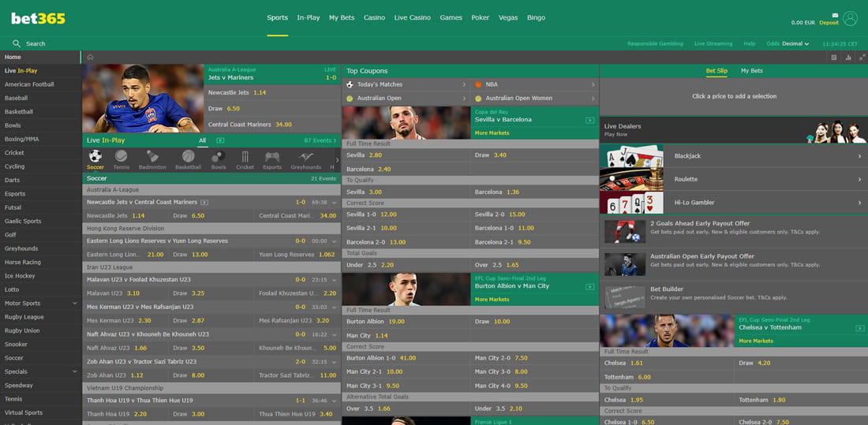Open the Responsible Gambling link

tap(655, 43)
